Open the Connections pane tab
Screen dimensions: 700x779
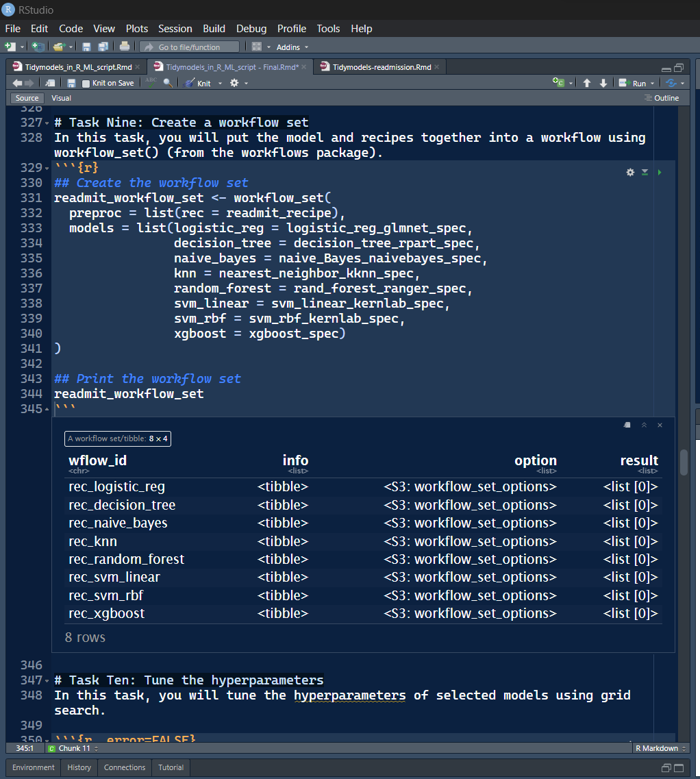tap(125, 767)
